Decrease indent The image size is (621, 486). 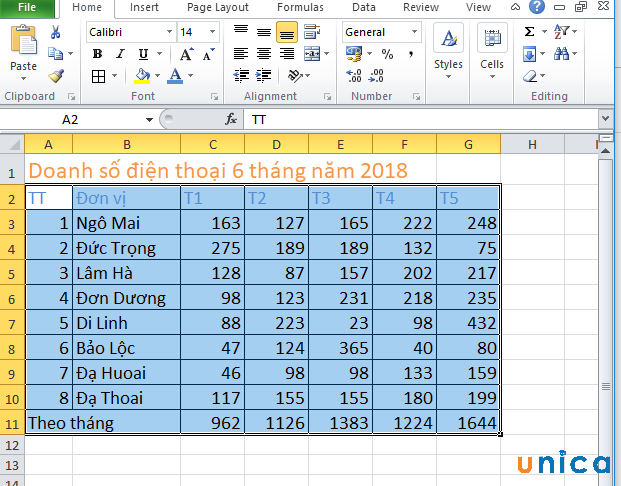pyautogui.click(x=241, y=76)
